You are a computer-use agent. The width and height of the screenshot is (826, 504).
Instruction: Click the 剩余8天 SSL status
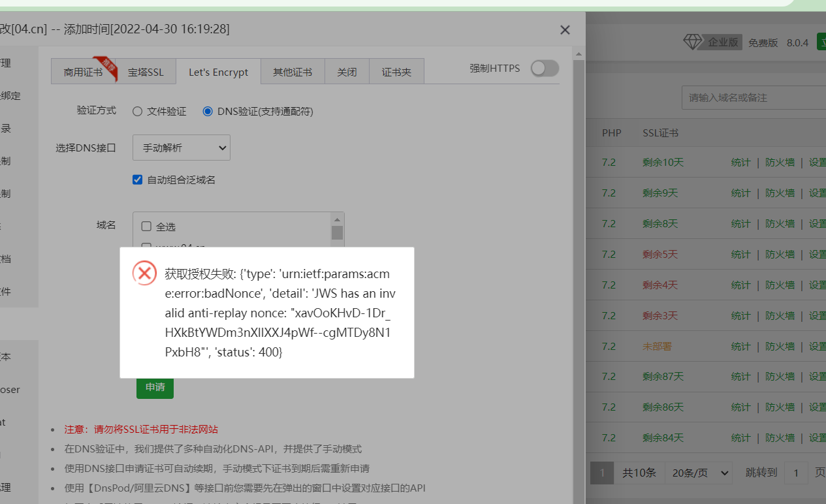(660, 223)
